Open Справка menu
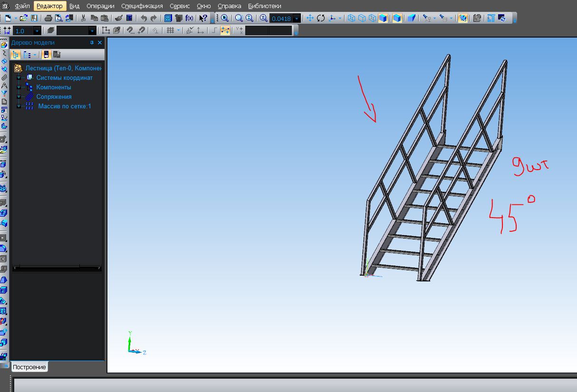Viewport: 577px width, 392px height. [230, 6]
